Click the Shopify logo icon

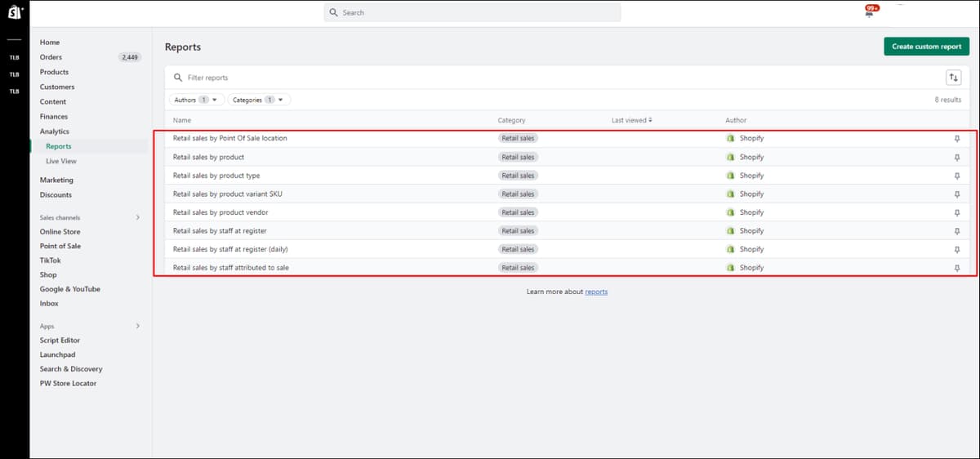(15, 14)
